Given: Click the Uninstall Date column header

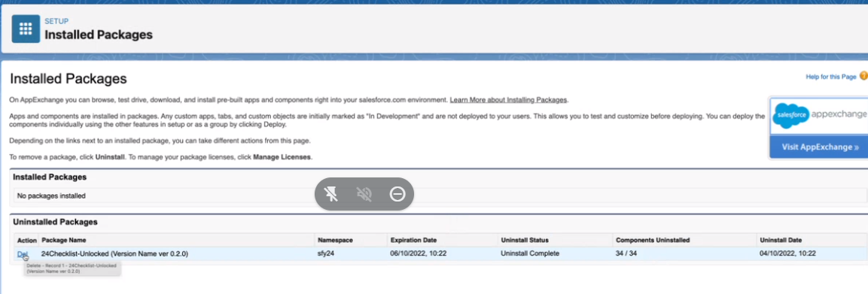Looking at the screenshot, I should click(781, 241).
